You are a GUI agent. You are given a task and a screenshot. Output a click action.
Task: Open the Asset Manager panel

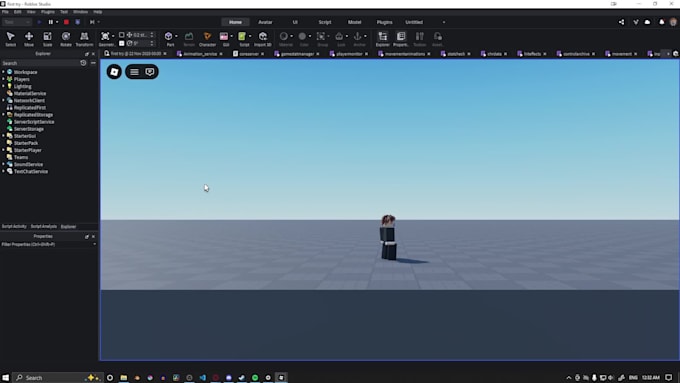click(438, 39)
